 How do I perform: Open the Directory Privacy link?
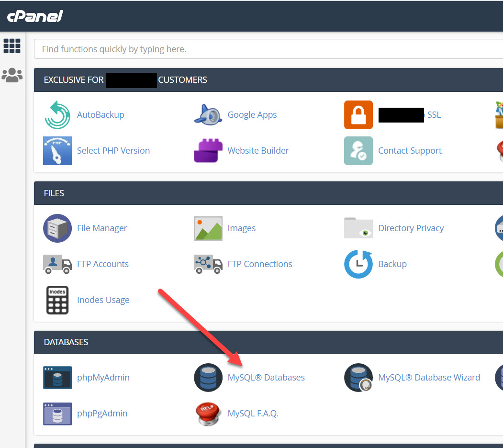(x=411, y=228)
